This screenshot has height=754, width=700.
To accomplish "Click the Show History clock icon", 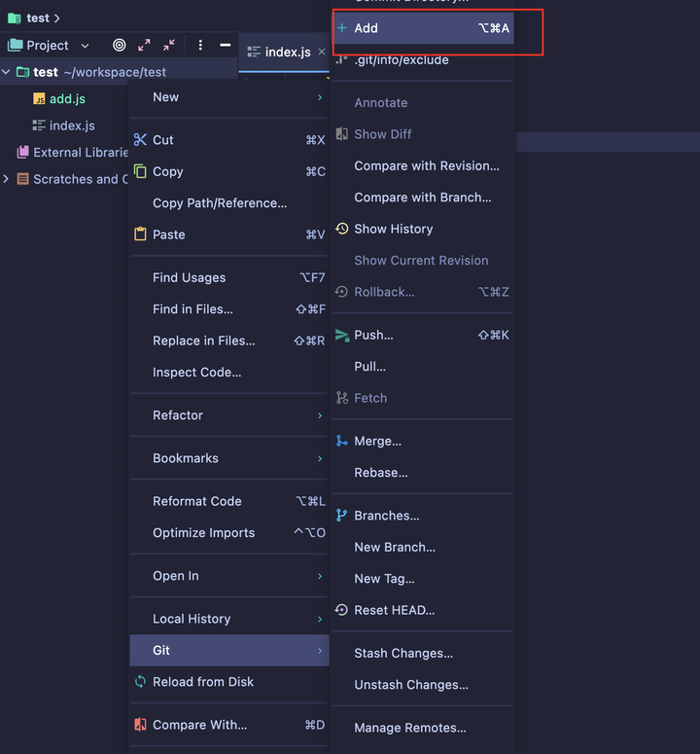I will [x=341, y=229].
